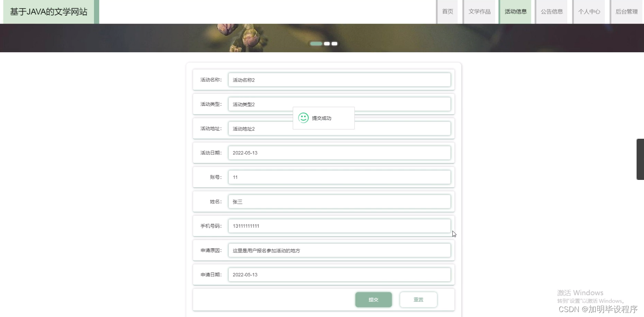Open the 首页 navigation menu item

click(447, 12)
